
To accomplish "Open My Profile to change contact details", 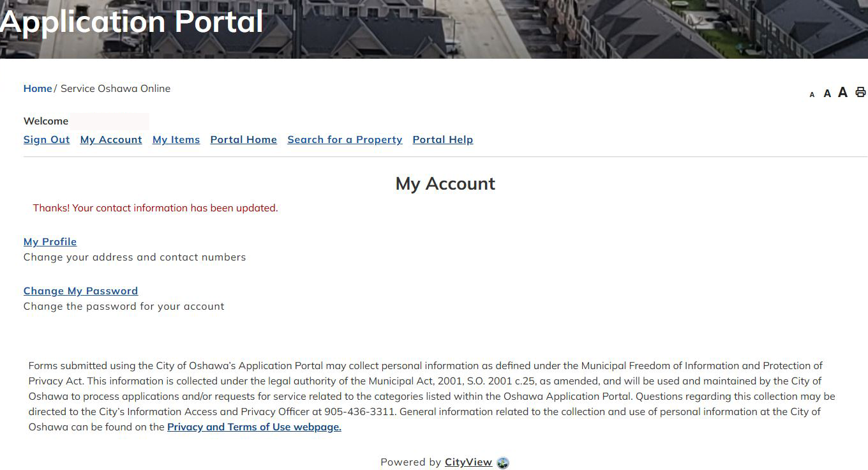I will click(50, 241).
